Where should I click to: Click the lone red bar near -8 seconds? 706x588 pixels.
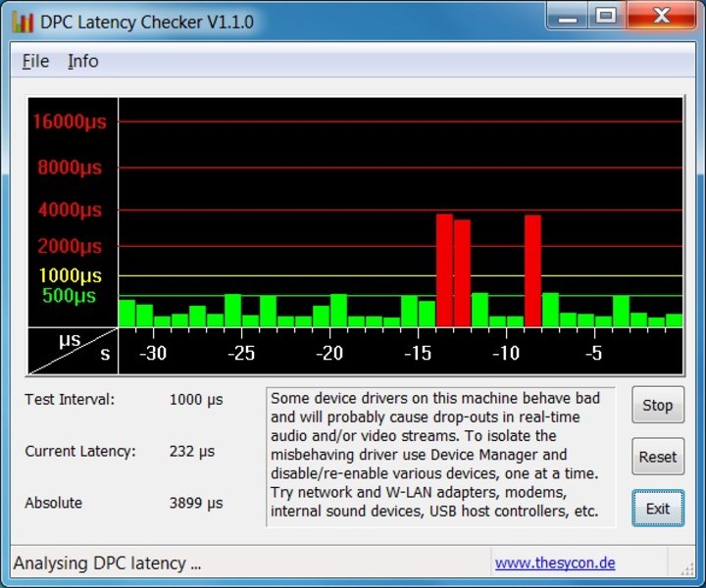[x=532, y=270]
